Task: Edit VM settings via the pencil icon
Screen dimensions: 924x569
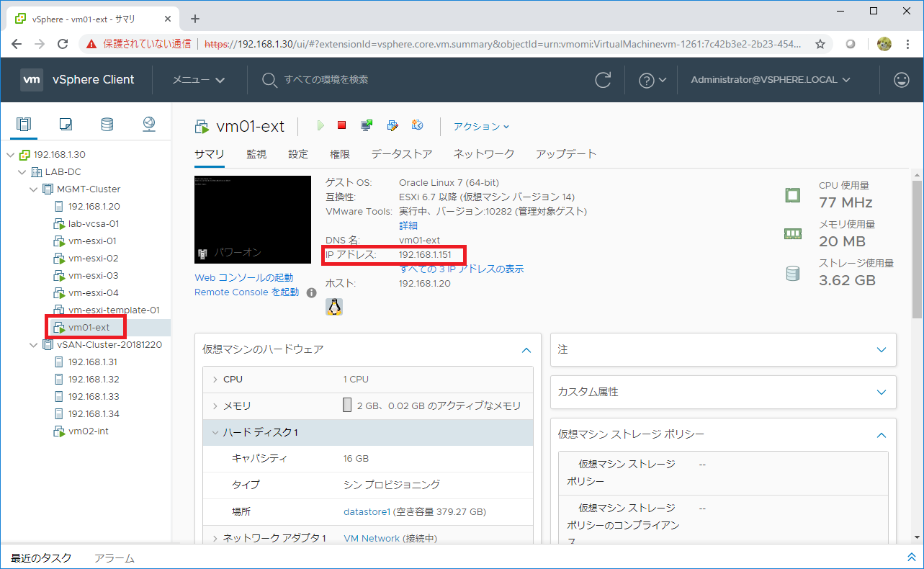Action: coord(393,125)
